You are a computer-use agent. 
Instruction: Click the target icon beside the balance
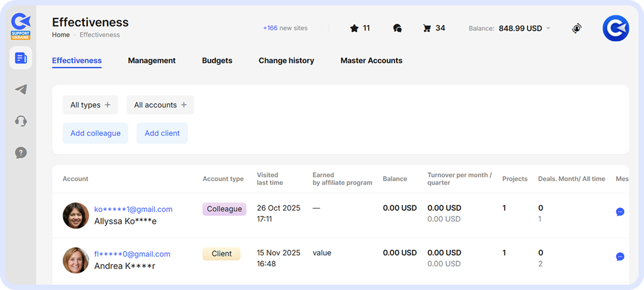[576, 28]
